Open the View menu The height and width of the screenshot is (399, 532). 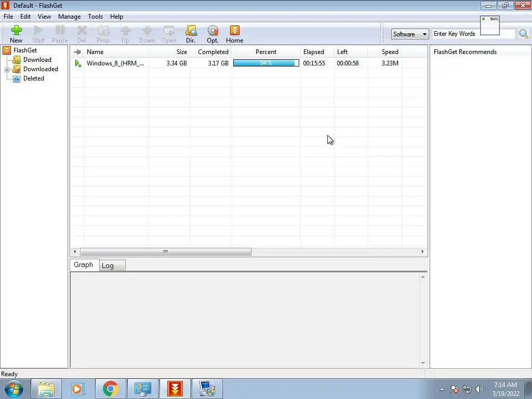point(44,17)
